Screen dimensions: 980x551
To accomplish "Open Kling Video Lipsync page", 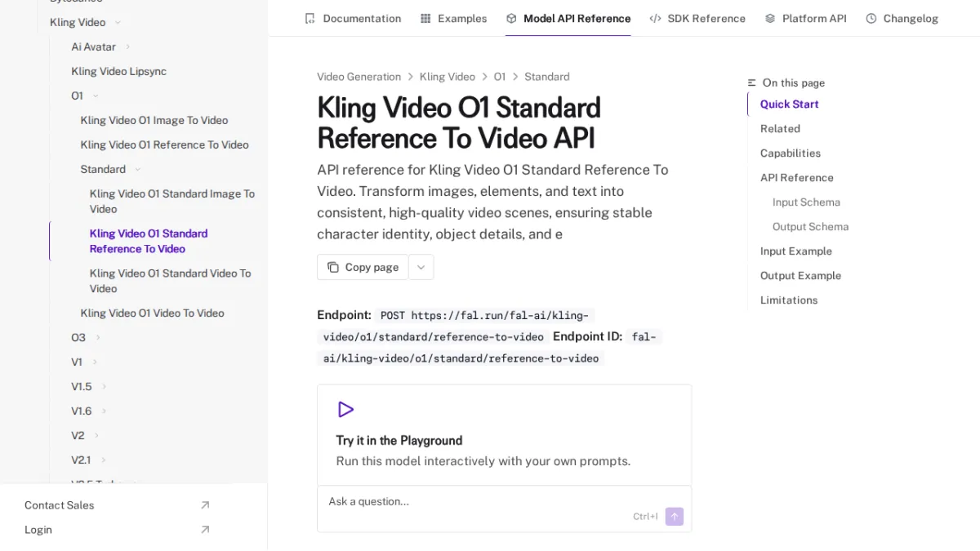I will tap(118, 71).
